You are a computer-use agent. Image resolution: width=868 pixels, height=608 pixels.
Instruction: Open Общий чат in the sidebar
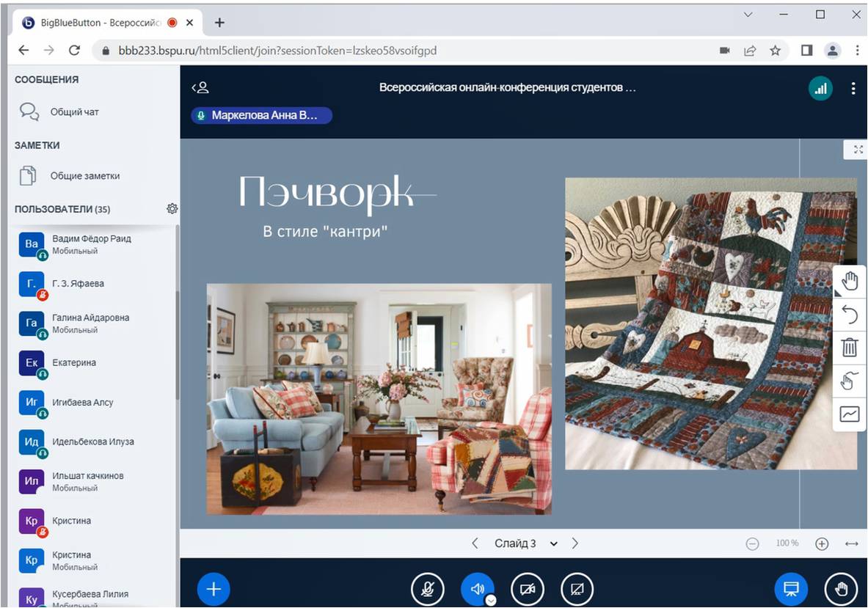[x=73, y=112]
